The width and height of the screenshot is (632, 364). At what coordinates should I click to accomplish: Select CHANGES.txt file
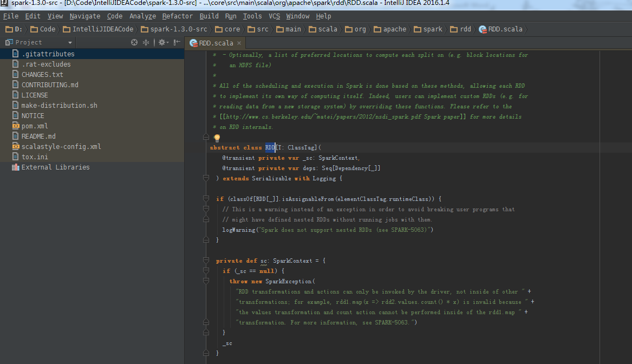(x=92, y=75)
